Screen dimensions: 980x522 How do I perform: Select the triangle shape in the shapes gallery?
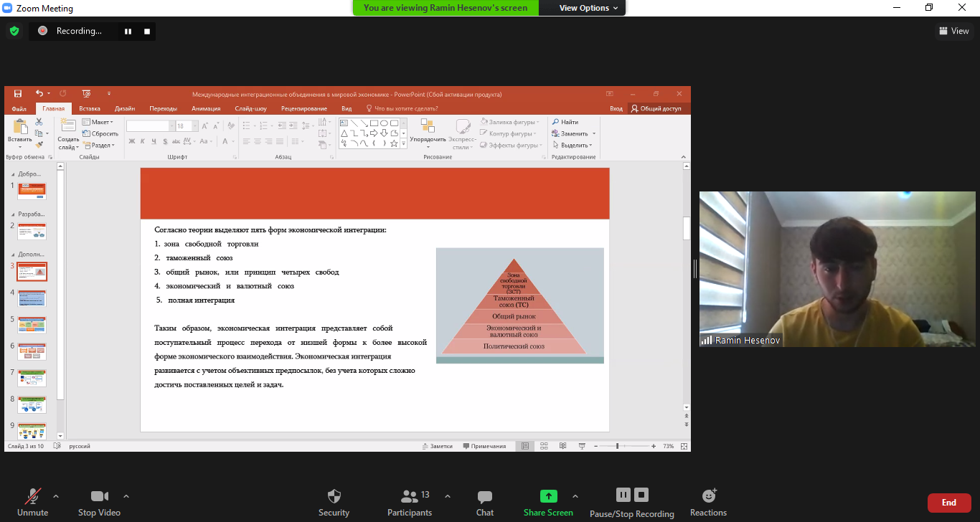pyautogui.click(x=344, y=133)
